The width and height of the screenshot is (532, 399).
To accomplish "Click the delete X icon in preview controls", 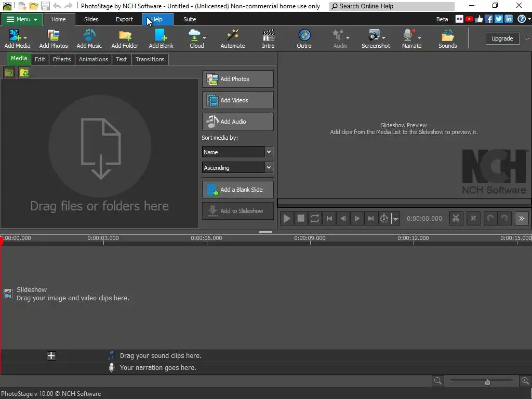I will click(x=473, y=219).
